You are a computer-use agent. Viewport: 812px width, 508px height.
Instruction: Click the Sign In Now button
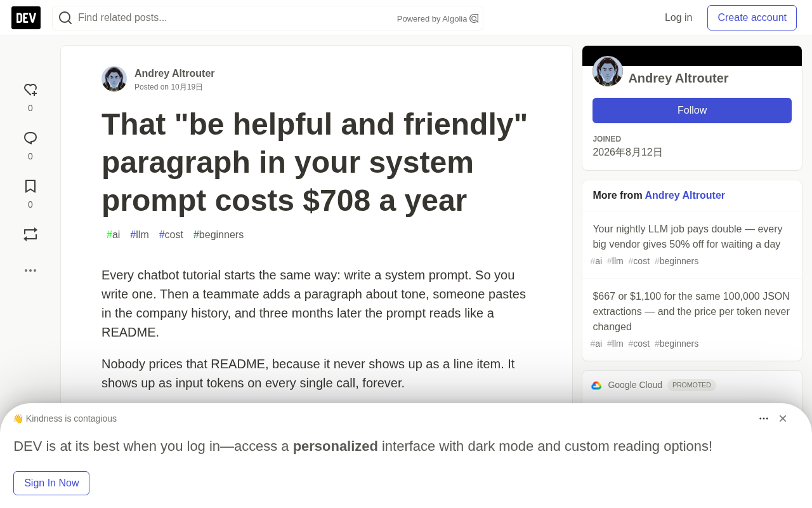click(51, 483)
